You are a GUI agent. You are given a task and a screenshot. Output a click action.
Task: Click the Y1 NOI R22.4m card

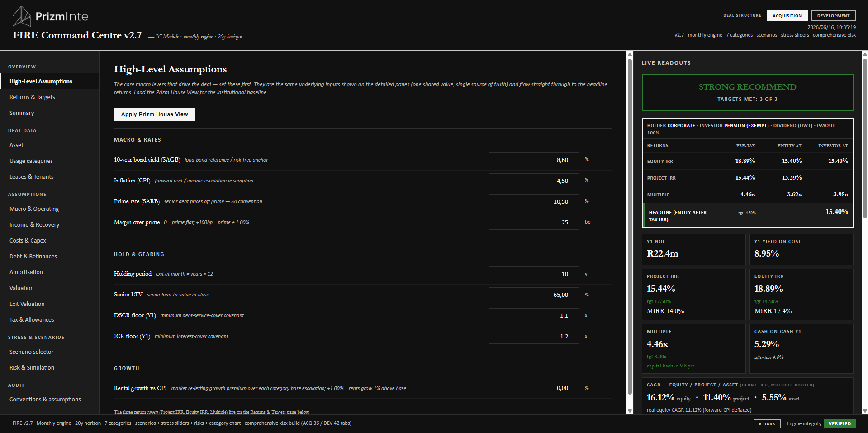(693, 249)
